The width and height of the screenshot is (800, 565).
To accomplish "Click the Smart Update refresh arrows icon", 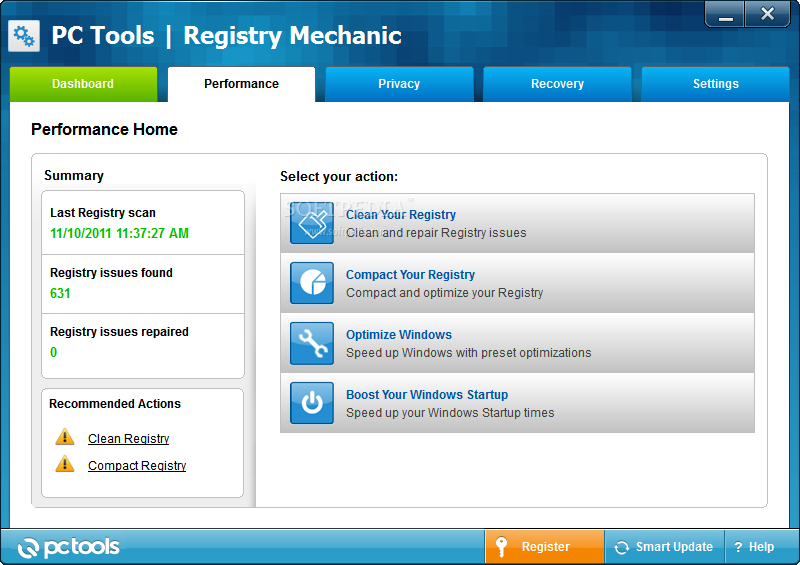I will 621,547.
